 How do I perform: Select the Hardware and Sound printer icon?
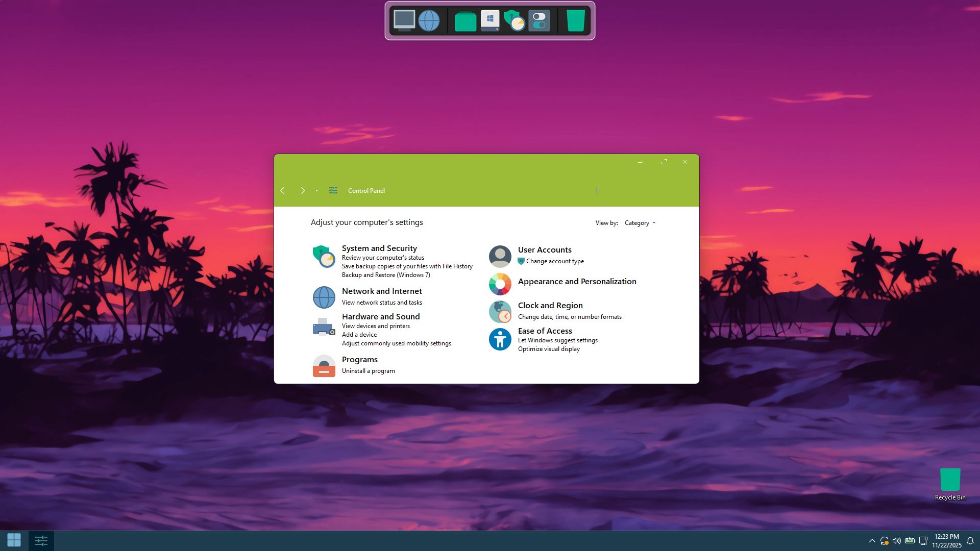[324, 327]
